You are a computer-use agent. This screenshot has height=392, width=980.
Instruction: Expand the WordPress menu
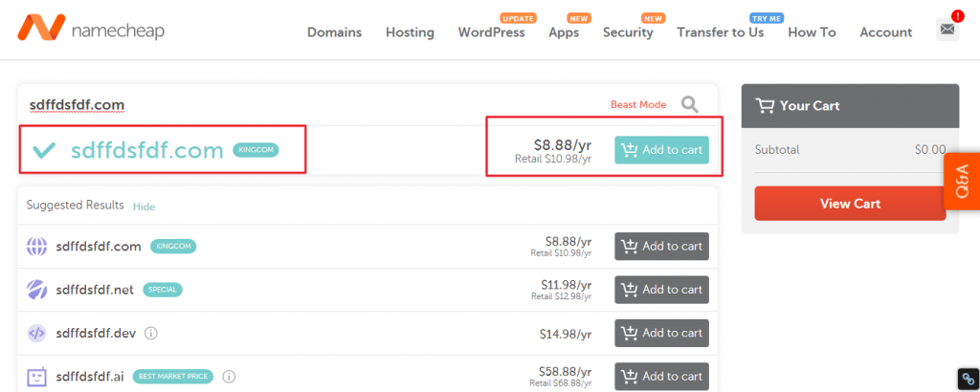pos(491,33)
